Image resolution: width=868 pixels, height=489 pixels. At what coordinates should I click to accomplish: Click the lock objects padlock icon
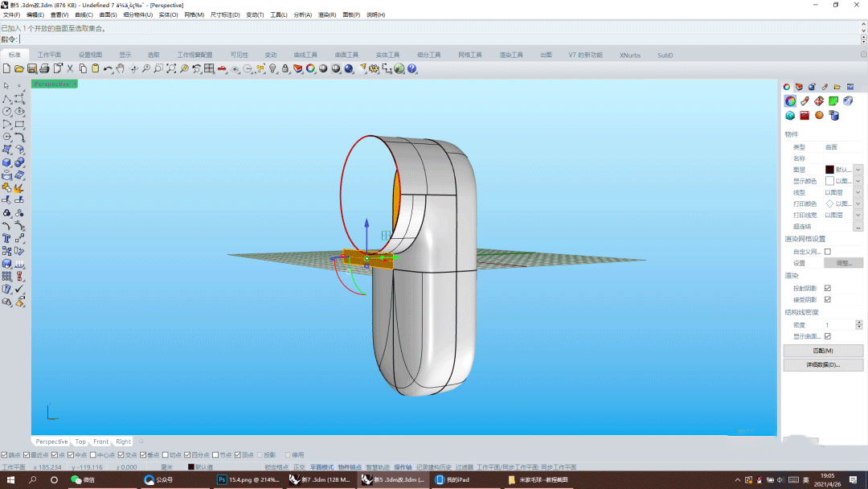click(x=285, y=69)
